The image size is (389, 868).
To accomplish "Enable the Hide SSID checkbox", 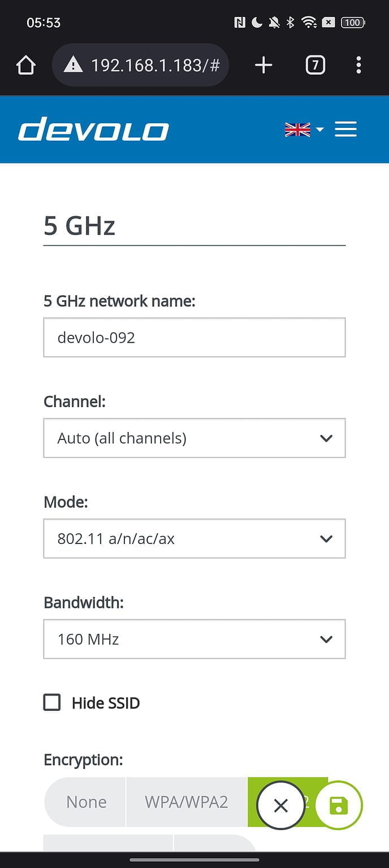I will tap(51, 702).
